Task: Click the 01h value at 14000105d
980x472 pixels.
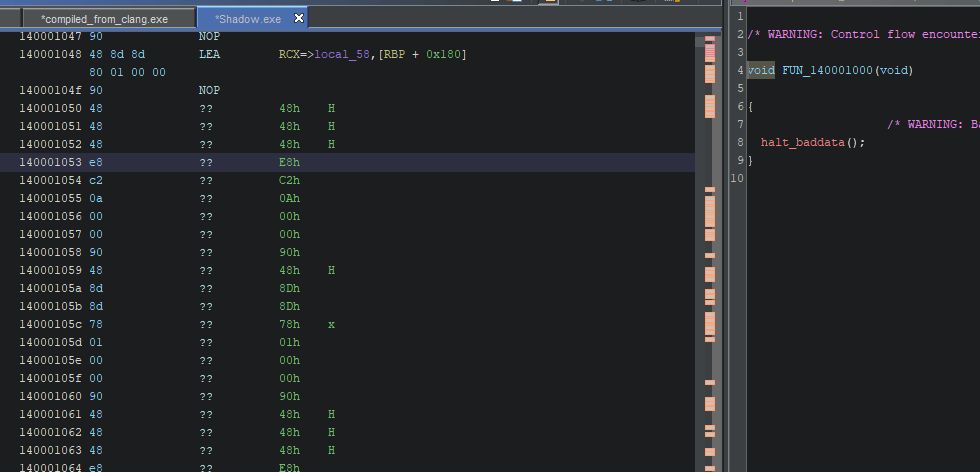Action: pyautogui.click(x=289, y=343)
